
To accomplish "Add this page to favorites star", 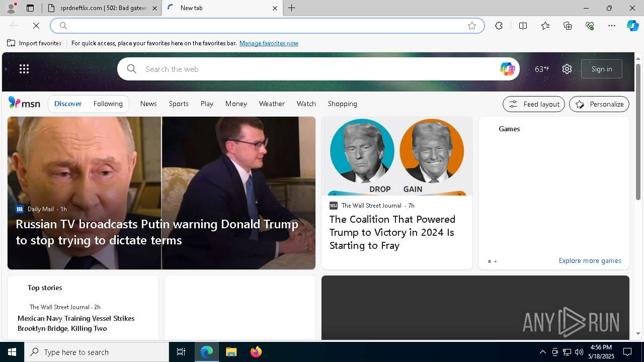I will (472, 26).
